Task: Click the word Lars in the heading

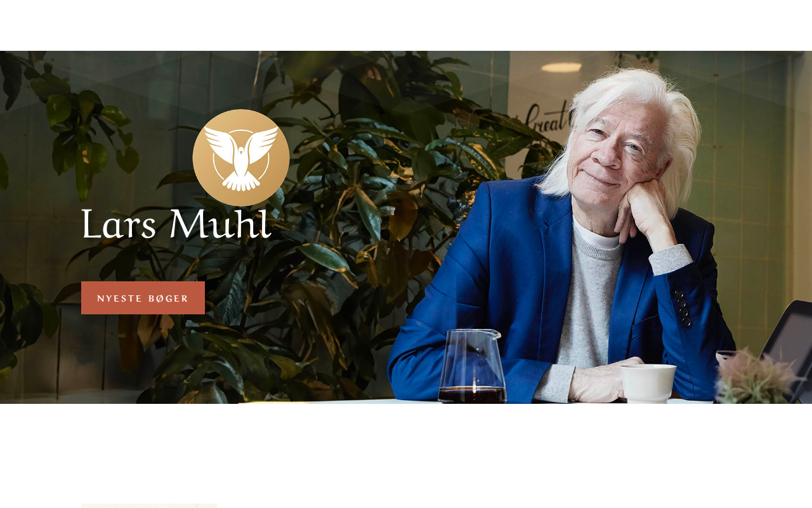Action: 119,226
